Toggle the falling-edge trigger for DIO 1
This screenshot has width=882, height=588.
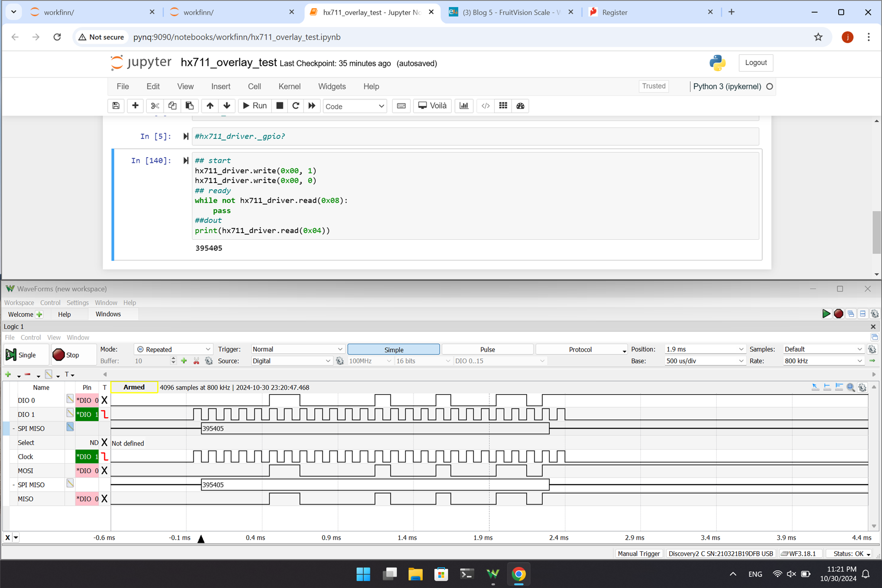[104, 414]
